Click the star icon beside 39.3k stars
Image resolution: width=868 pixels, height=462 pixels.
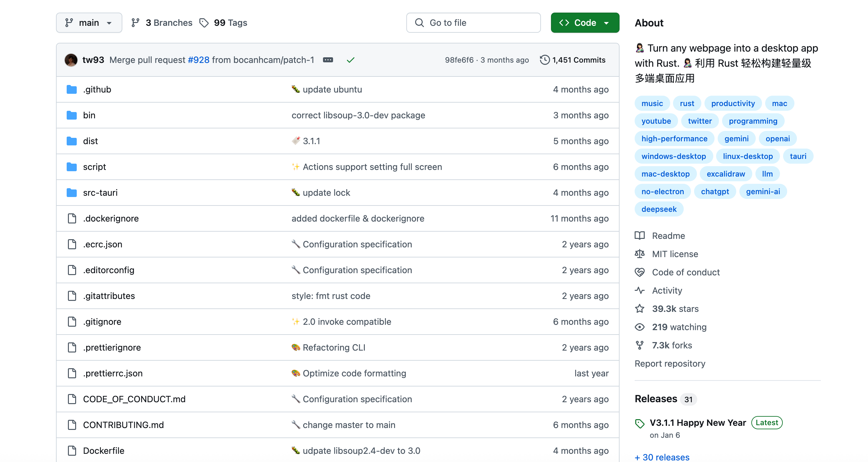pos(640,308)
